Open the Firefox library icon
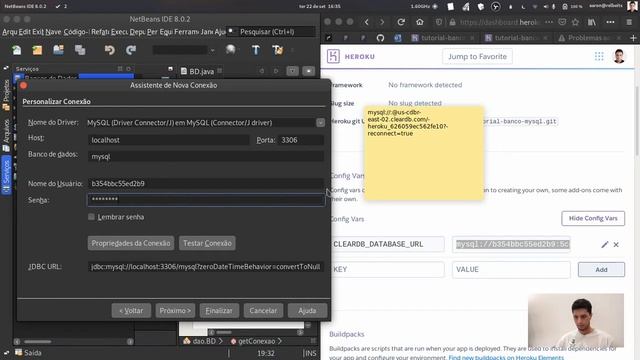This screenshot has width=640, height=360. click(592, 22)
